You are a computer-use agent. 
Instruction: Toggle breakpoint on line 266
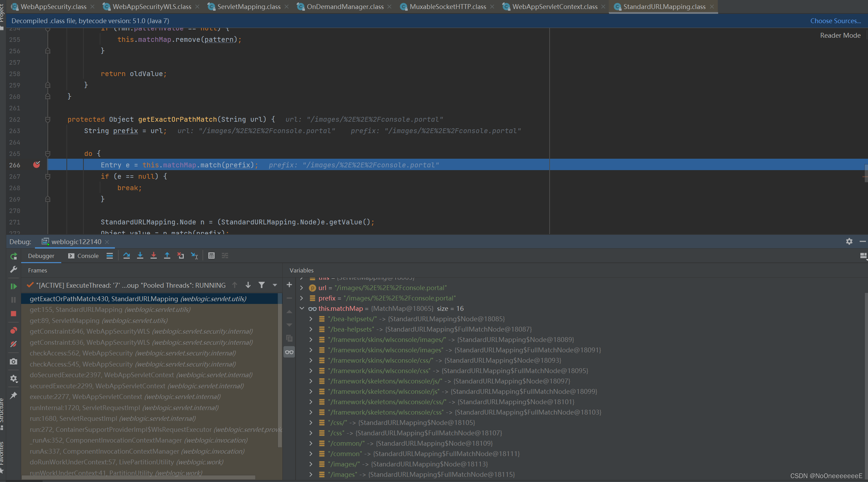point(37,165)
